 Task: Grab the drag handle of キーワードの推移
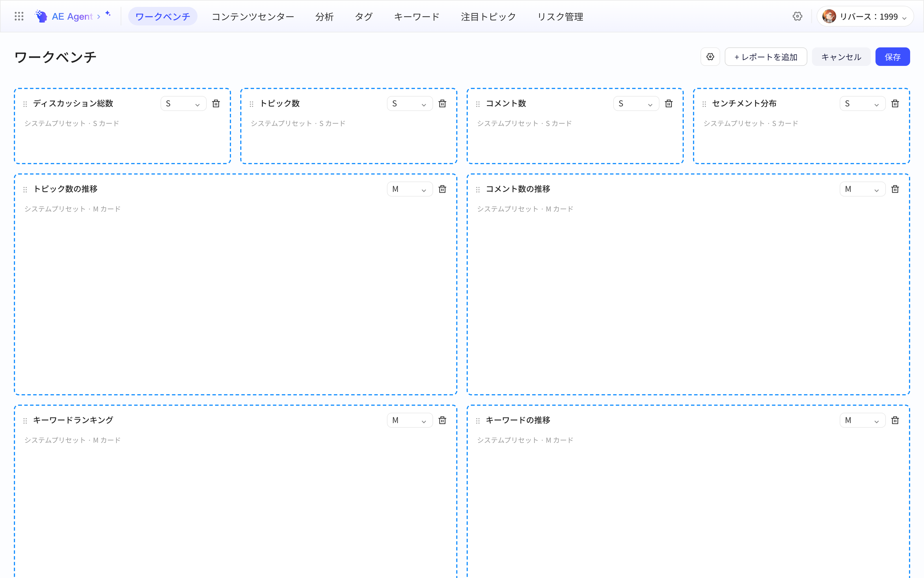[x=478, y=421]
